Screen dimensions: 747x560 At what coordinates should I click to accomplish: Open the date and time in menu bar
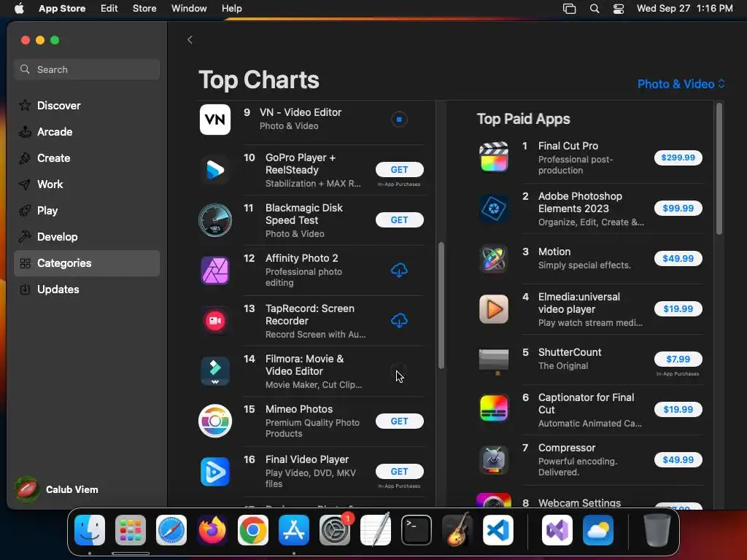point(684,9)
